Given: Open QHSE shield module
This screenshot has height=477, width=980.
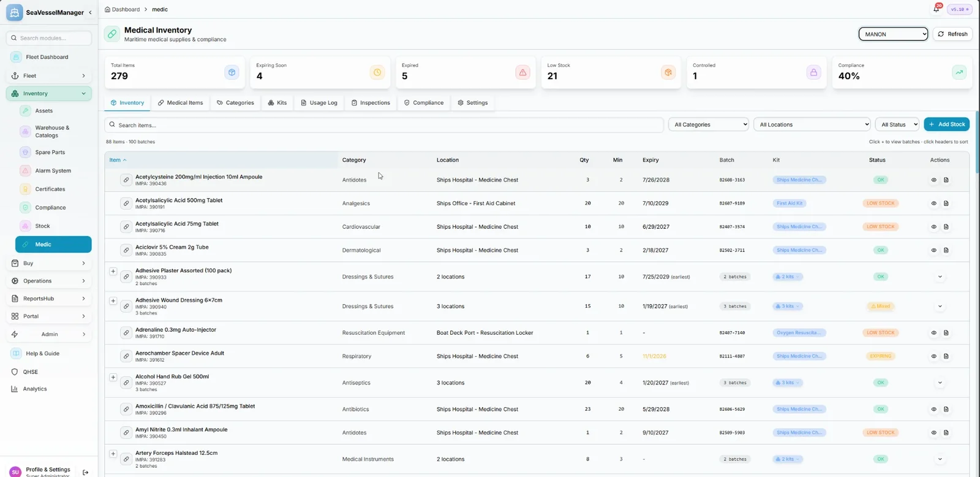Looking at the screenshot, I should [x=31, y=372].
